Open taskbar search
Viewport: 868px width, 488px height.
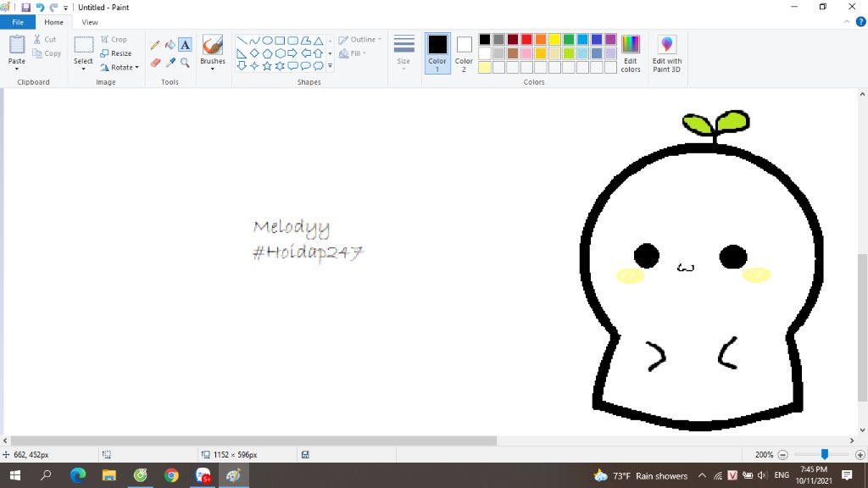46,475
